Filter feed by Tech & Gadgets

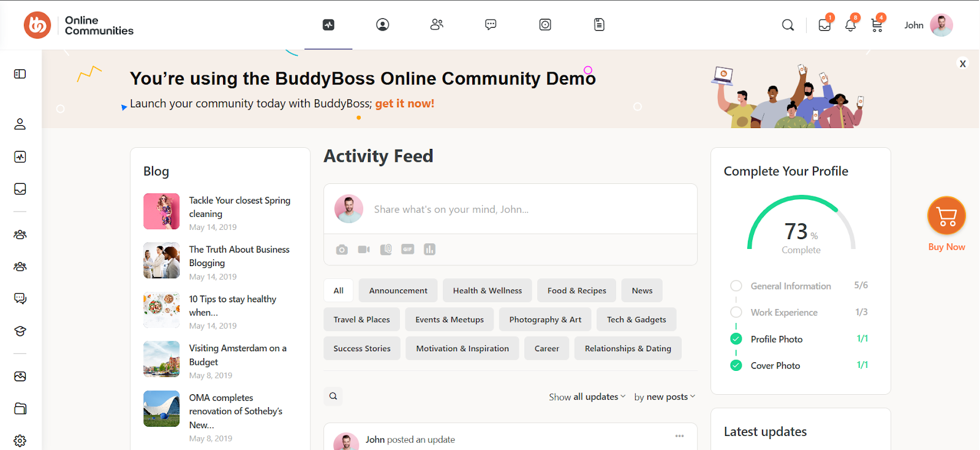click(x=636, y=319)
